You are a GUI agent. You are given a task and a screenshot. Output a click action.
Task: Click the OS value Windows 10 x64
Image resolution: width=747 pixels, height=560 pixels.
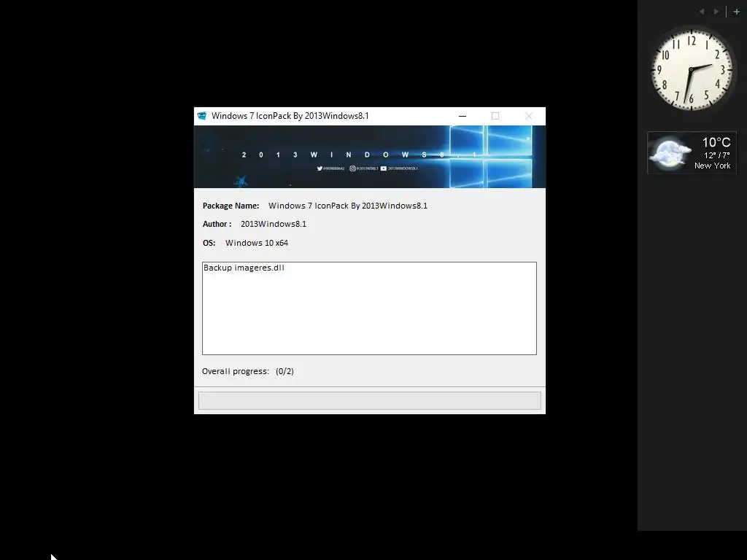257,243
